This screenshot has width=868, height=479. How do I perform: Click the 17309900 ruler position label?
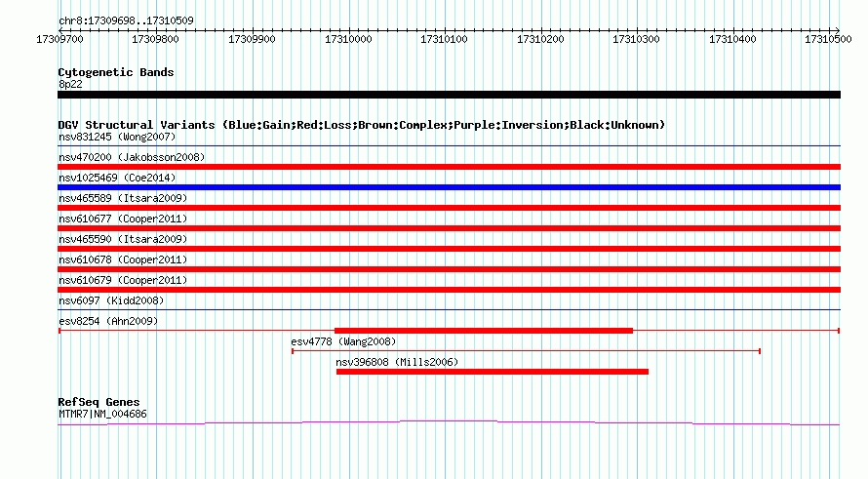(252, 39)
